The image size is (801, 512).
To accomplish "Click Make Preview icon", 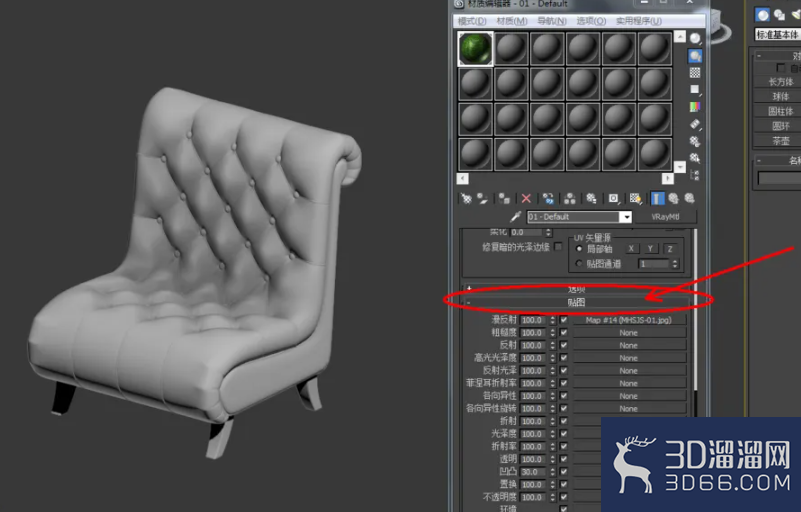I will click(695, 124).
